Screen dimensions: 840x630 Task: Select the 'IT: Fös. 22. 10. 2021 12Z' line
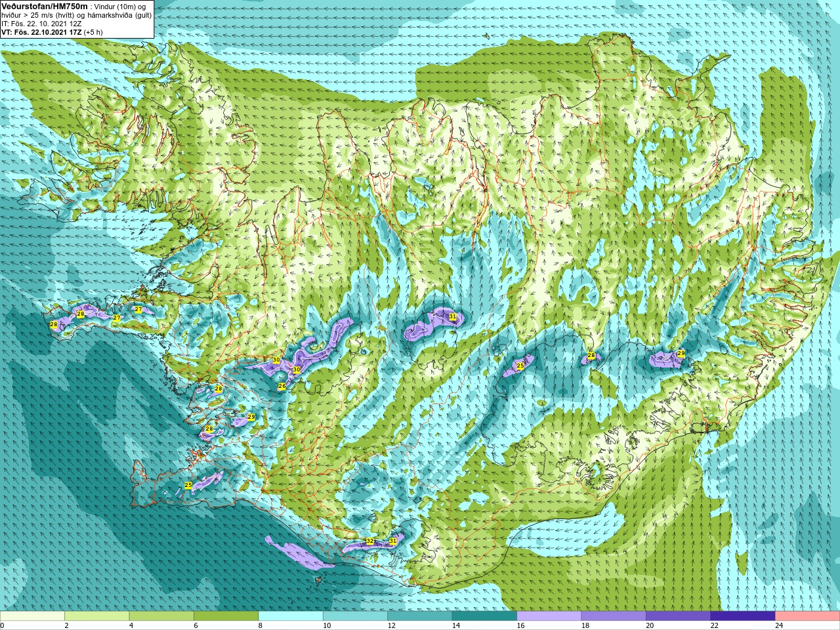[41, 24]
